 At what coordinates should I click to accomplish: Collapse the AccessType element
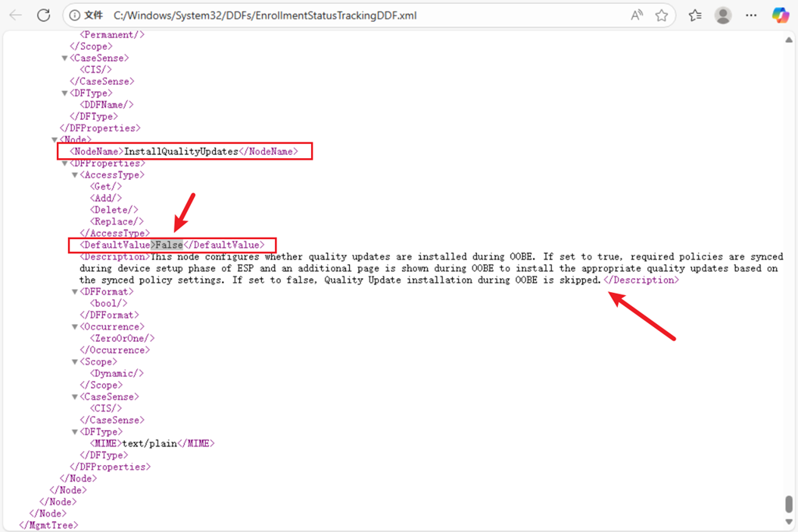(75, 175)
